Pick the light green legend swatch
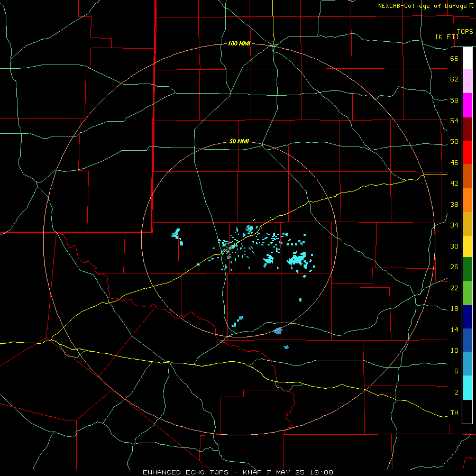Screen dimensions: 476x476 [467, 293]
